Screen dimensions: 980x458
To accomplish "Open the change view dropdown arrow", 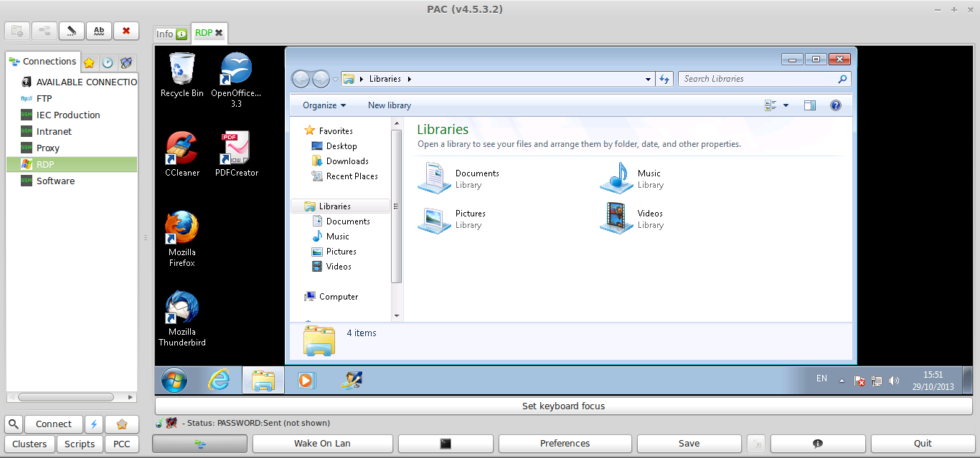I will pyautogui.click(x=786, y=105).
